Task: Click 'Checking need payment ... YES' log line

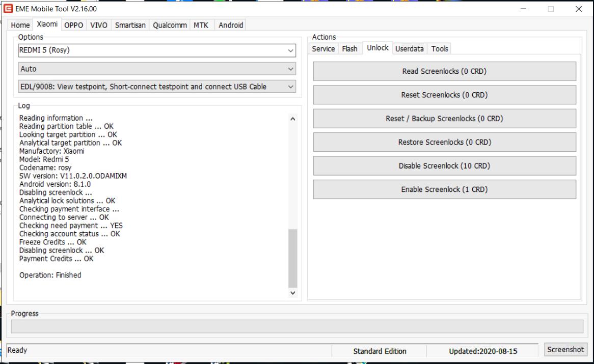Action: 71,226
